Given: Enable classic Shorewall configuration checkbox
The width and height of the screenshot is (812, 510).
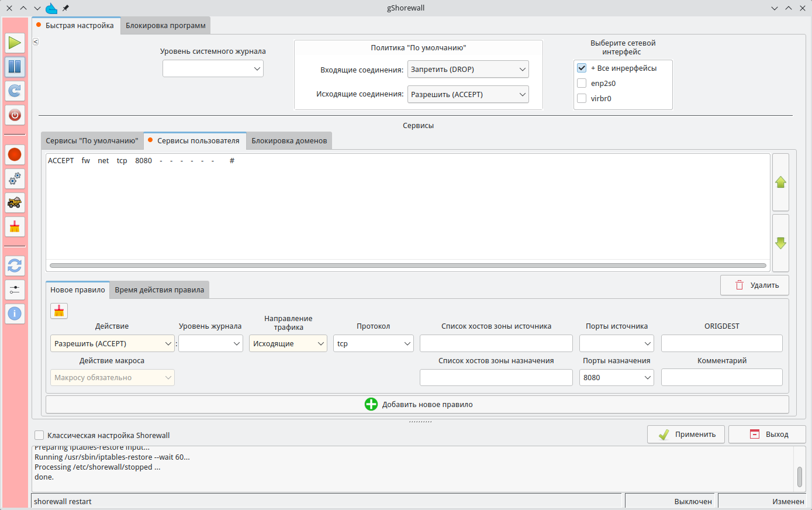Looking at the screenshot, I should click(x=39, y=435).
